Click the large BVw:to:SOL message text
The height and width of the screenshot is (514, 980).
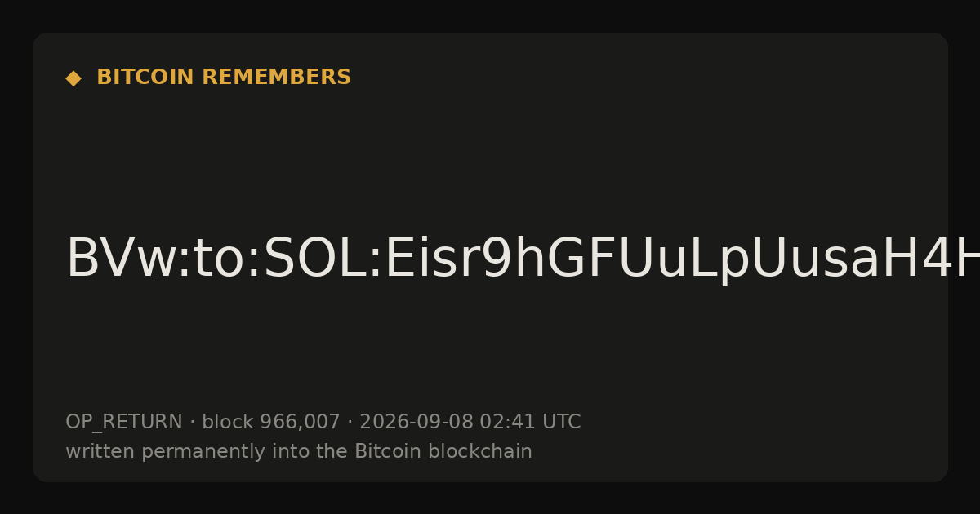[x=523, y=259]
